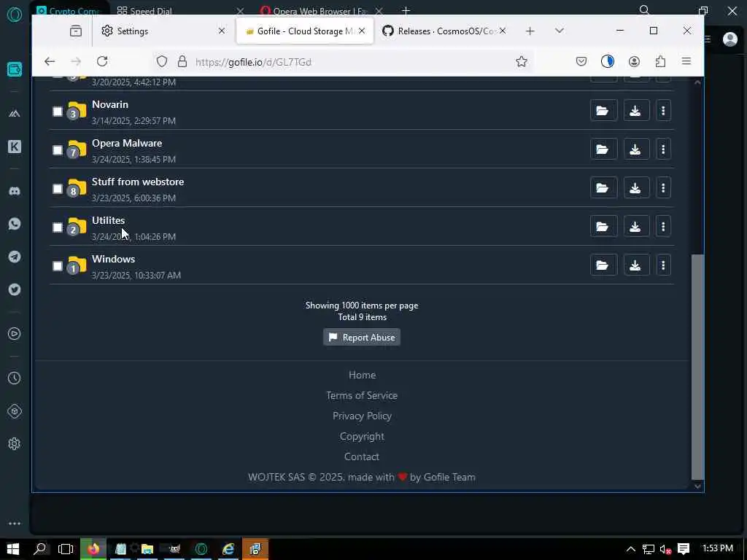
Task: Open Firefox account icon
Action: pyautogui.click(x=634, y=61)
